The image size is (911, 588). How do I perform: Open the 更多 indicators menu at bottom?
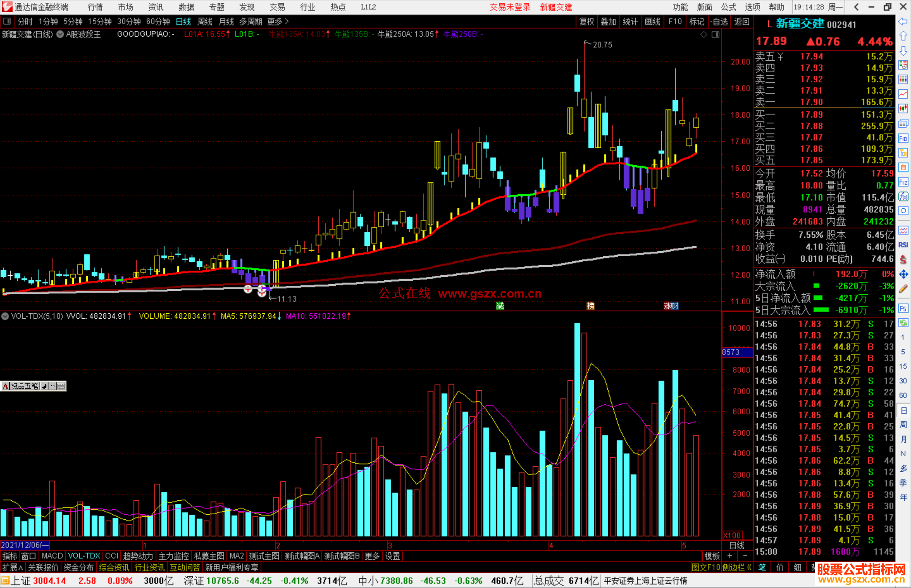[x=372, y=556]
